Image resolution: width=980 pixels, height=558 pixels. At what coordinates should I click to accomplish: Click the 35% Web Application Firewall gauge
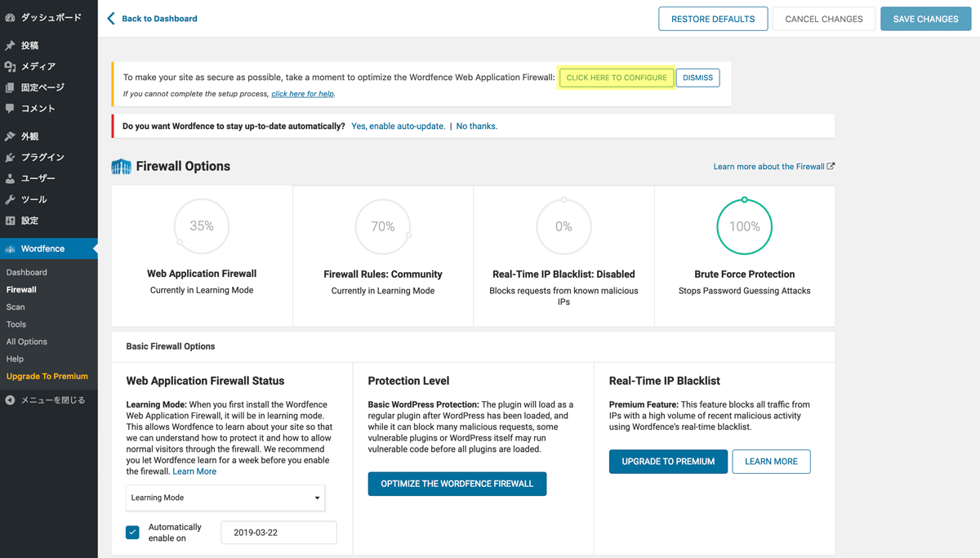(202, 226)
